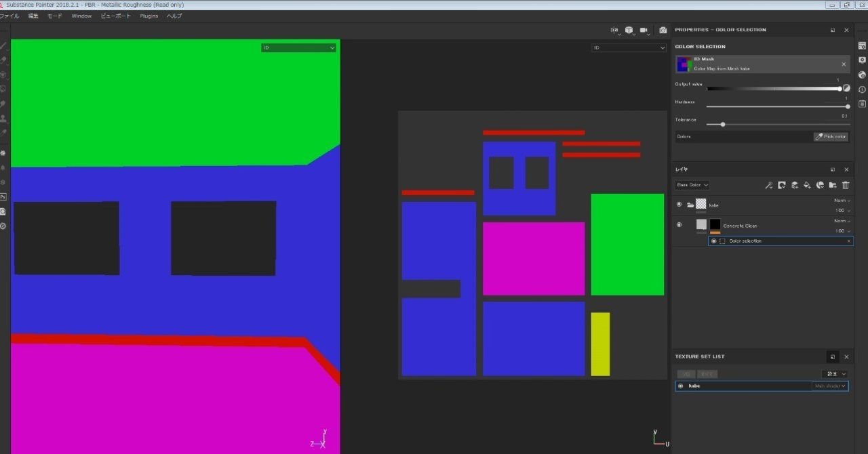Remove the ID Mask with its X button
Viewport: 868px width, 454px height.
(844, 64)
